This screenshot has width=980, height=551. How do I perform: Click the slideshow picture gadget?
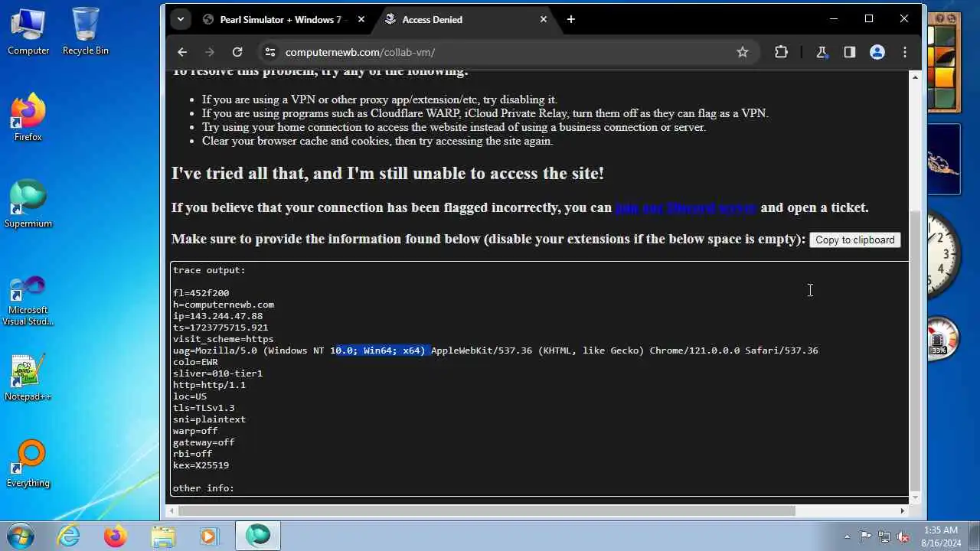(944, 161)
